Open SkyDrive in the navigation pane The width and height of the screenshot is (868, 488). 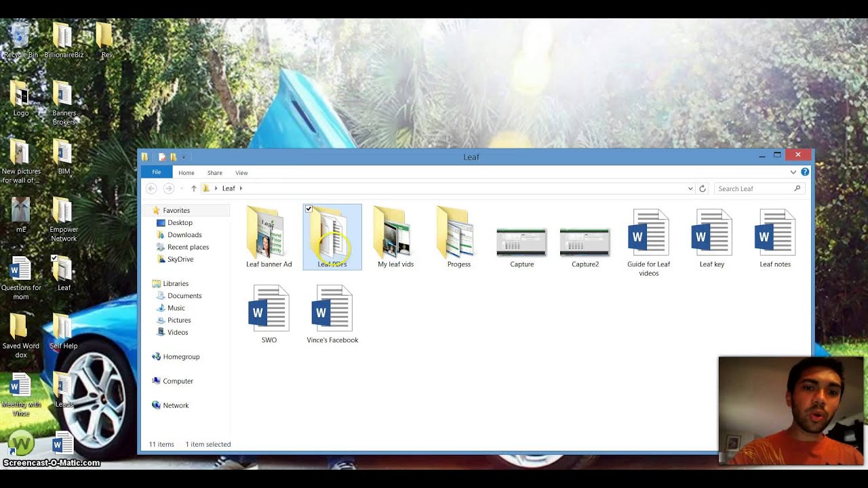point(180,260)
